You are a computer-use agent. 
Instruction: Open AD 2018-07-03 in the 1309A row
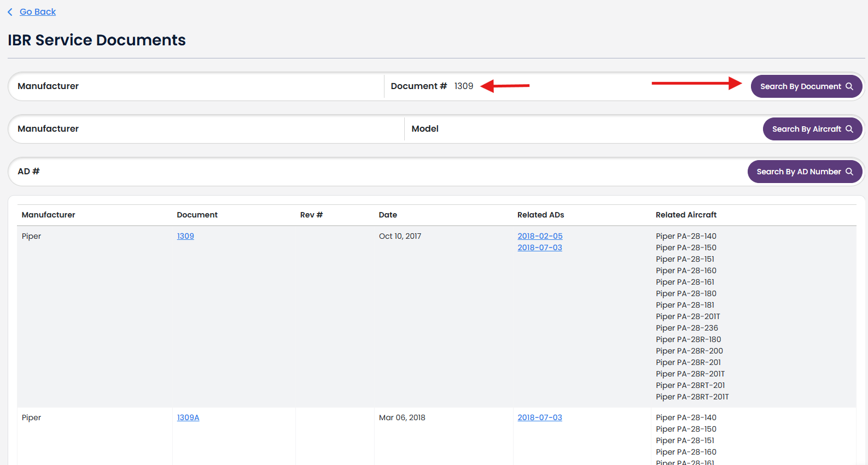pyautogui.click(x=540, y=417)
